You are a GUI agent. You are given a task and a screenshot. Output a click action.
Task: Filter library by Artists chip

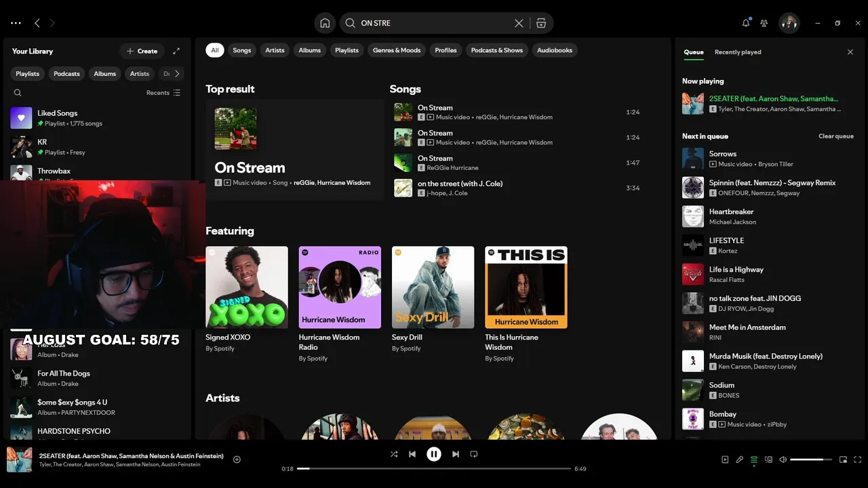tap(140, 74)
